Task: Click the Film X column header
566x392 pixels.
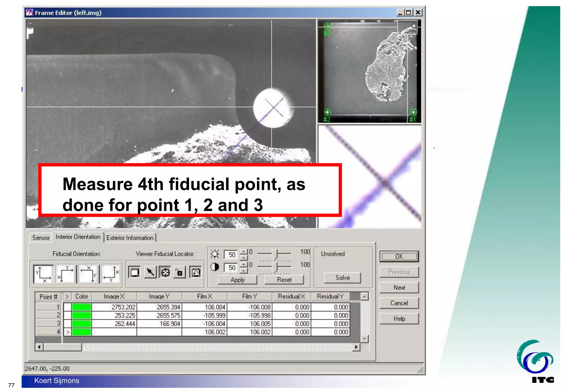Action: [205, 296]
